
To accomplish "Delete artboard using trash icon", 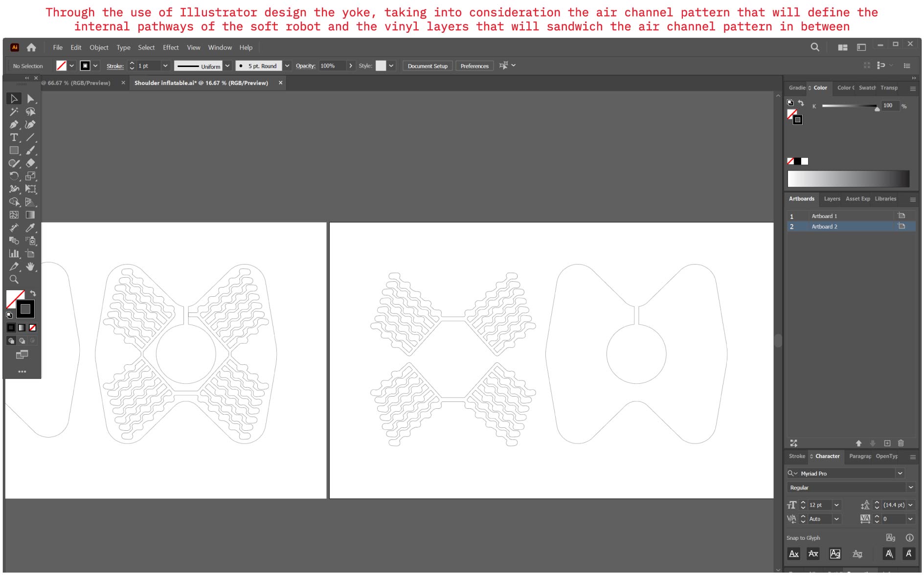I will point(901,443).
